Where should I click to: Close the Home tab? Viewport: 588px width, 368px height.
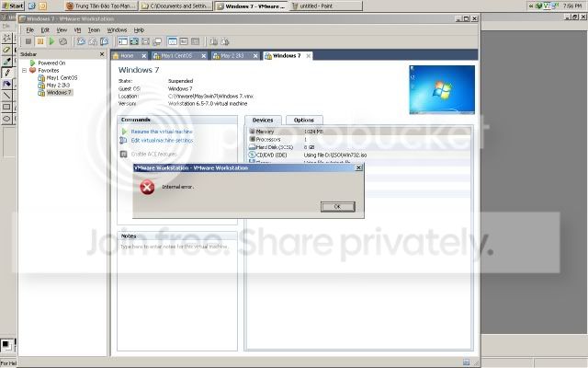click(144, 56)
